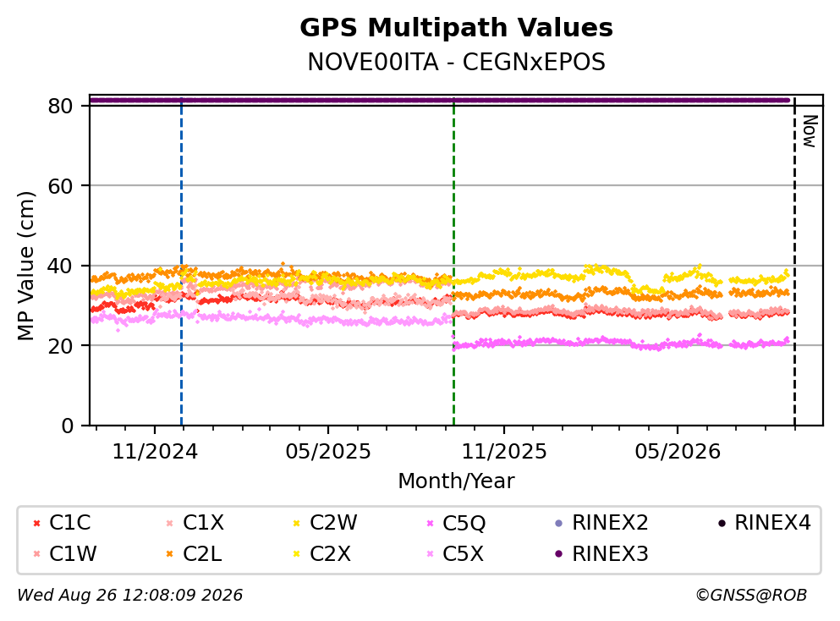Click the C1W legend marker
Viewport: 840px width, 621px height.
36,554
